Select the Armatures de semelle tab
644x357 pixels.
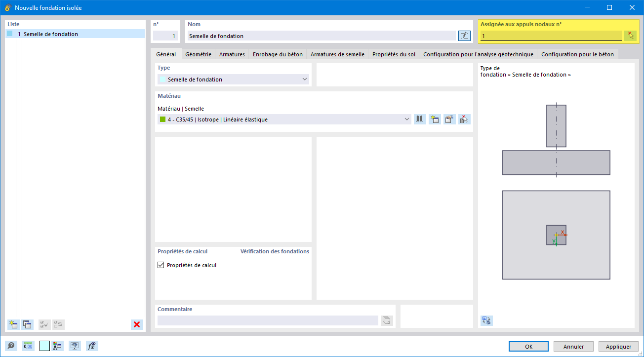337,54
